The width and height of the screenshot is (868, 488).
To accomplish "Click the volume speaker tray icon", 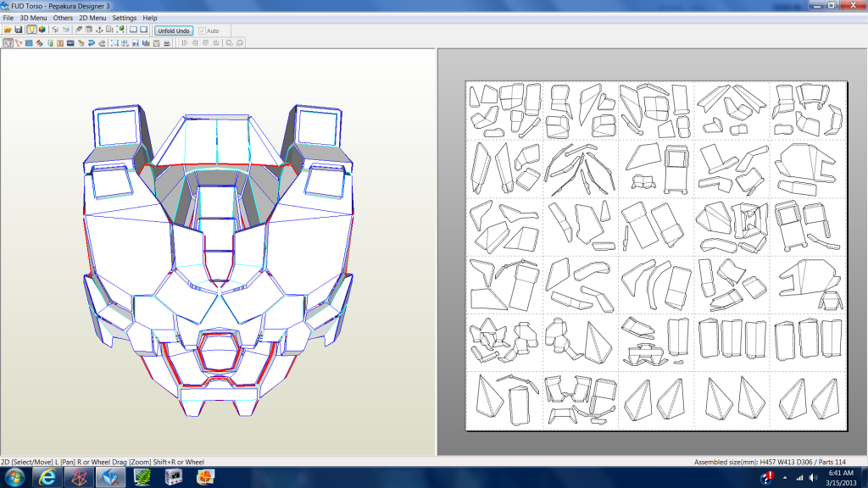I will [x=813, y=478].
